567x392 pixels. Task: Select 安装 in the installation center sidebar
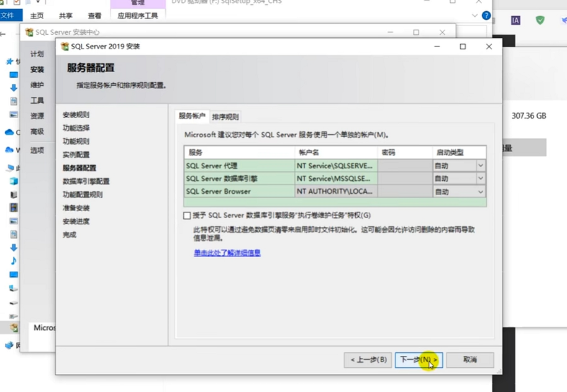point(37,70)
